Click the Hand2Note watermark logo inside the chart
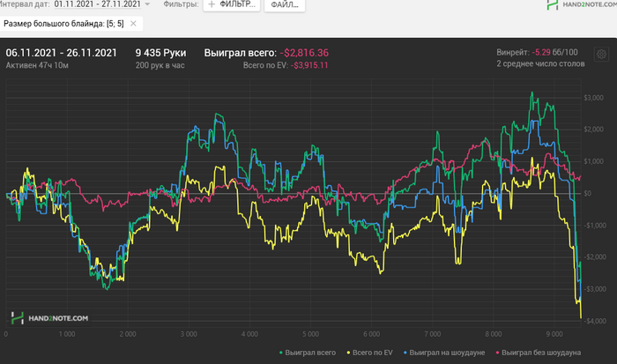The image size is (617, 364). tap(49, 318)
